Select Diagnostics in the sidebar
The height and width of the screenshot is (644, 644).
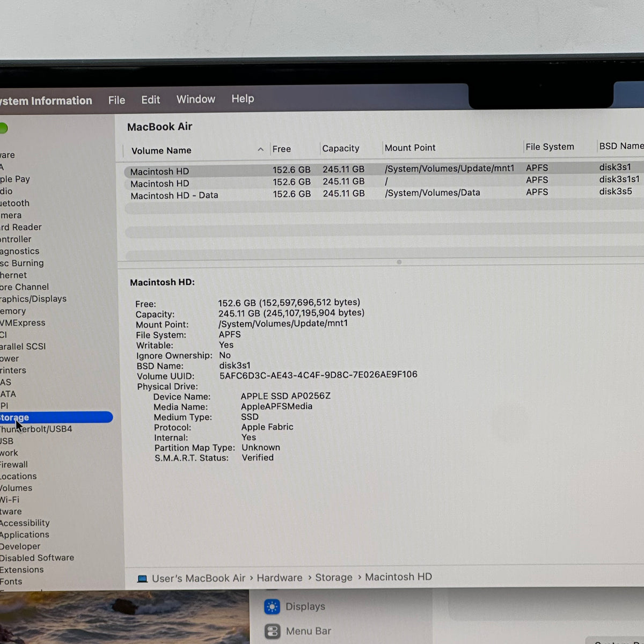(x=20, y=251)
